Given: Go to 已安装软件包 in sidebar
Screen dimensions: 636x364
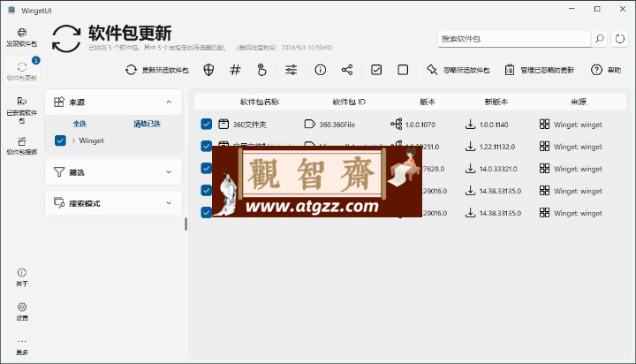Looking at the screenshot, I should coord(22,110).
